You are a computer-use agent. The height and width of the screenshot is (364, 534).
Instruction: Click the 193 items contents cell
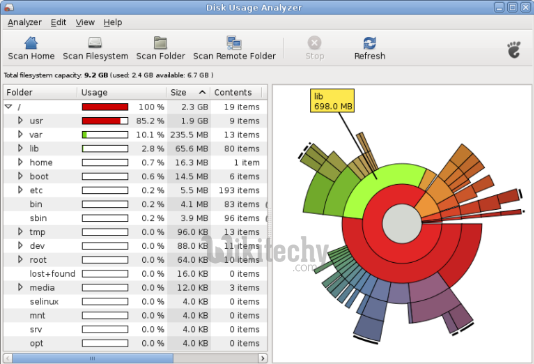pyautogui.click(x=239, y=190)
